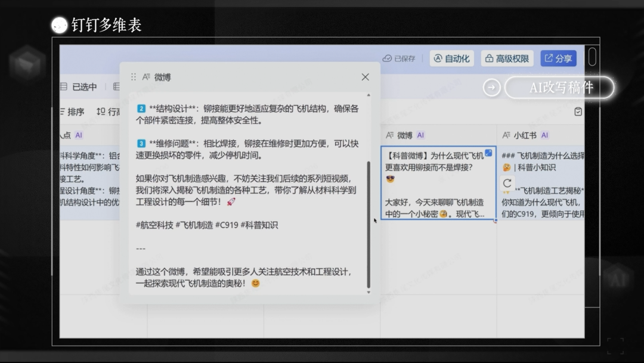Click the 已保存 status indicator
The width and height of the screenshot is (644, 363).
point(399,58)
